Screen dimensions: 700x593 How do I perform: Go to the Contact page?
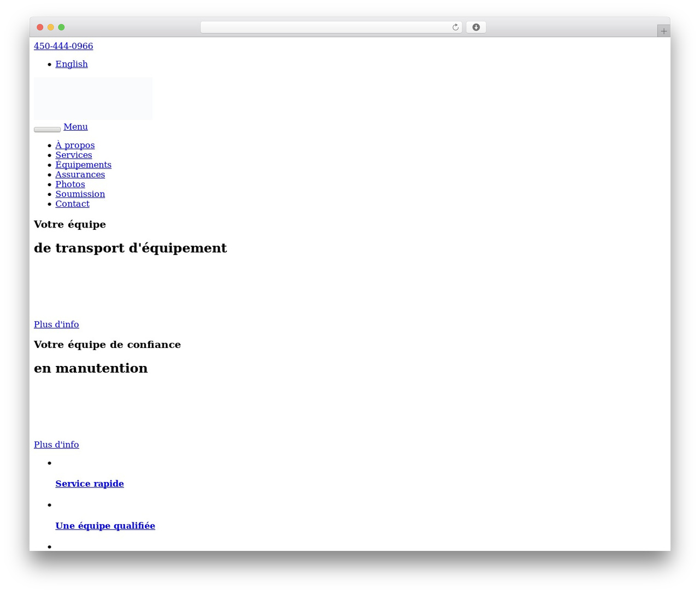pyautogui.click(x=72, y=204)
